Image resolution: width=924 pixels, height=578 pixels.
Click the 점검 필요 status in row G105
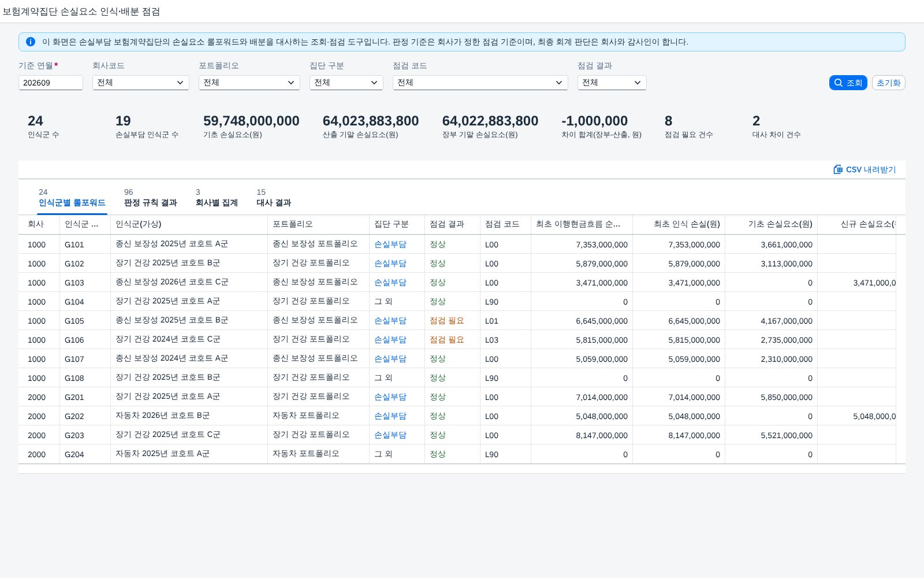[447, 321]
